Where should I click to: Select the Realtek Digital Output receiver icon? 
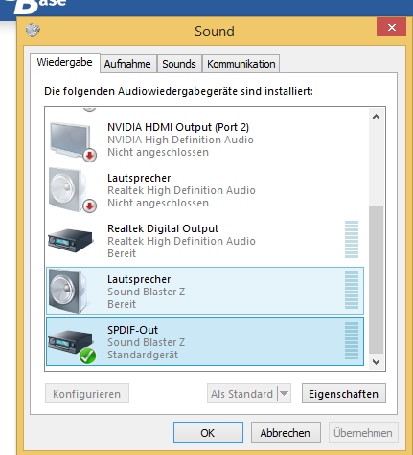pos(70,240)
